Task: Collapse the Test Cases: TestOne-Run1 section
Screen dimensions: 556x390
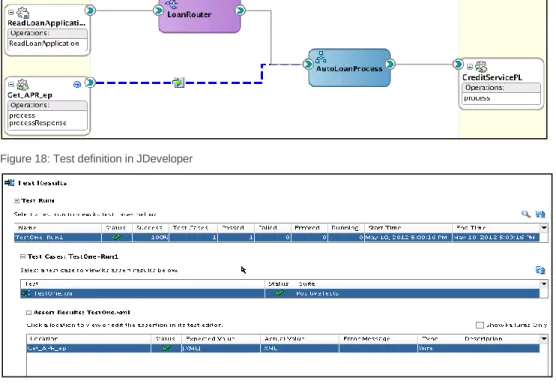Action: coord(23,256)
